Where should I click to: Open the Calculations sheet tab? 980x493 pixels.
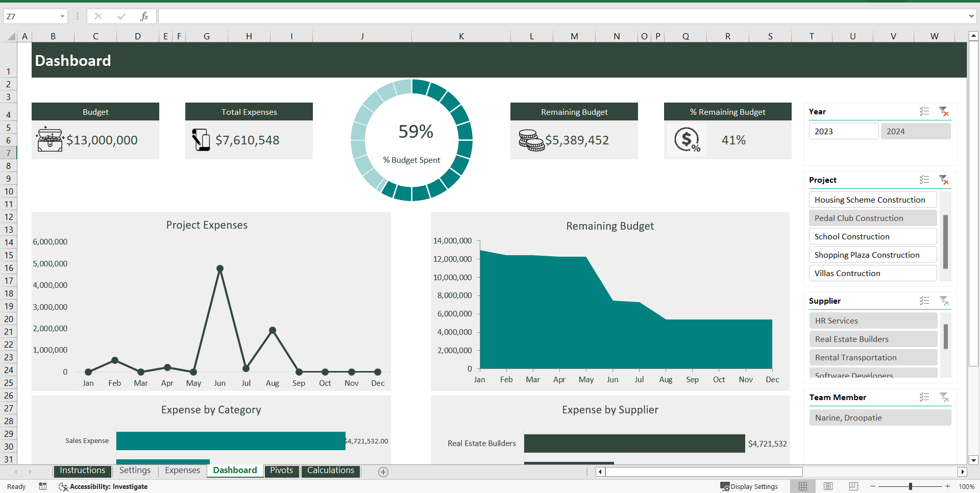tap(331, 471)
